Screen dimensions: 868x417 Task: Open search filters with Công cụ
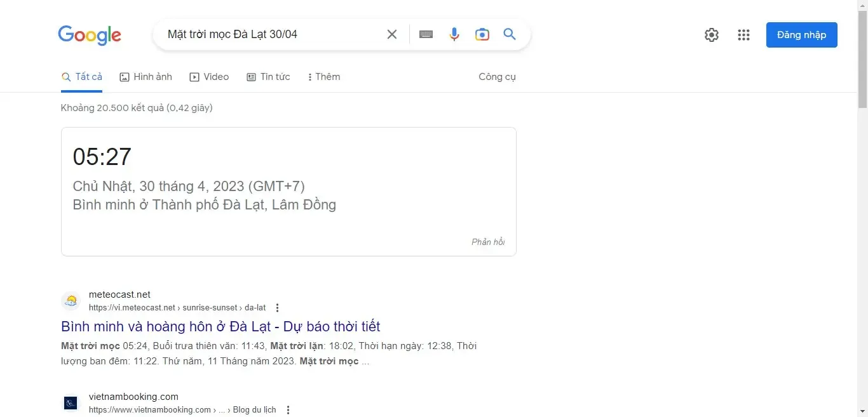pos(498,76)
